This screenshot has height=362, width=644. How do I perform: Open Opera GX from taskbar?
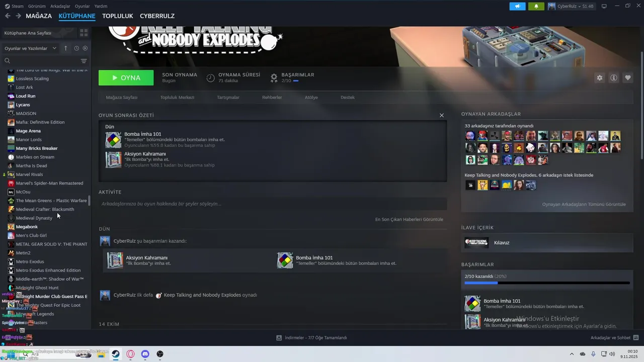(131, 354)
